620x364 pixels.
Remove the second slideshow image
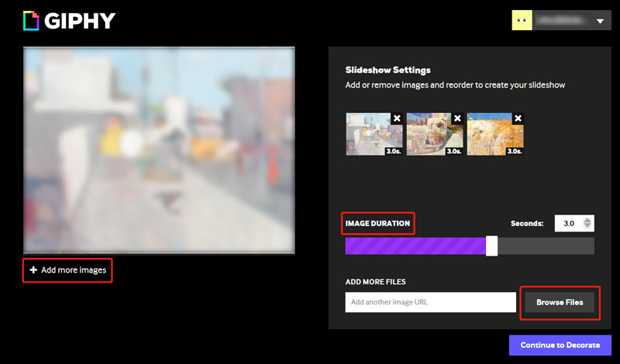coord(457,118)
